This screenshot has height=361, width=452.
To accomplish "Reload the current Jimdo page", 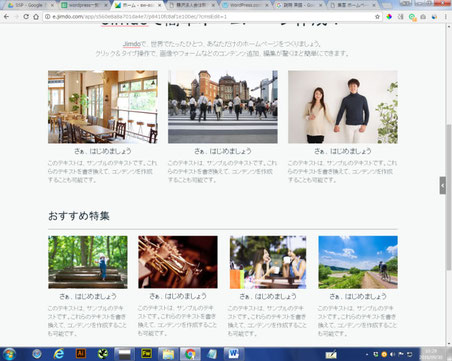I will (x=26, y=16).
